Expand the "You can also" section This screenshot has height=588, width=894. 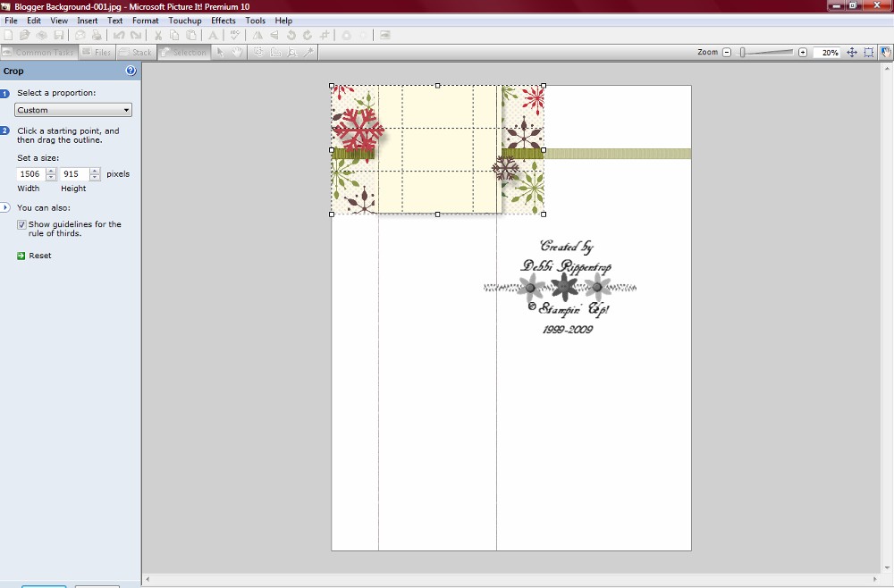click(x=4, y=208)
